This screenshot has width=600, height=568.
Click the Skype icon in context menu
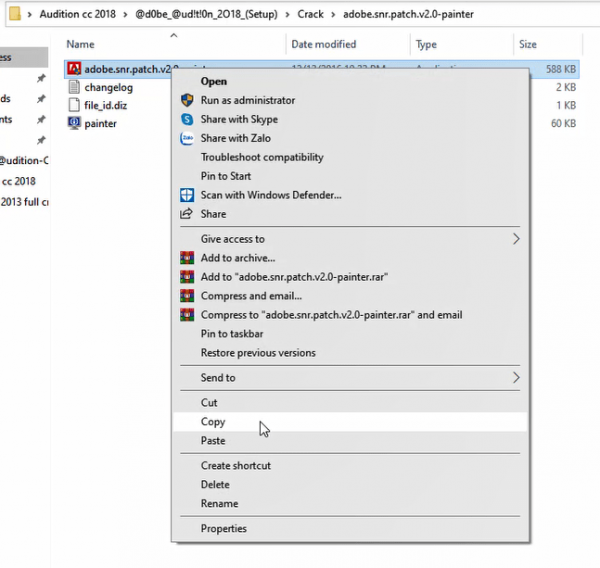pyautogui.click(x=186, y=119)
